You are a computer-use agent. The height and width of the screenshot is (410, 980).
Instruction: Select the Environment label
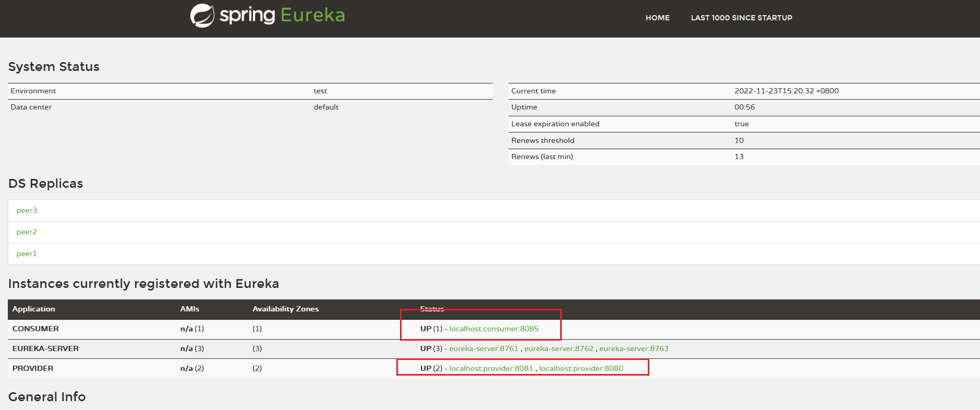[33, 91]
